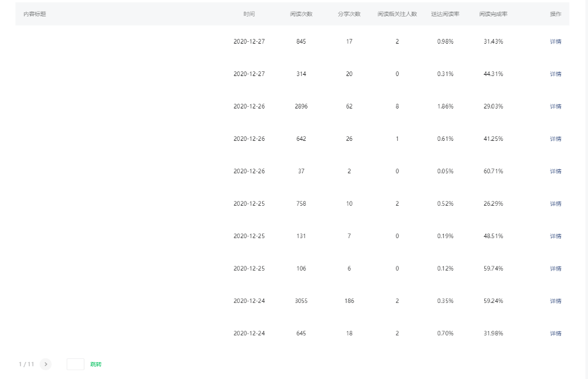Select the 送达阅读率 column header

point(445,14)
